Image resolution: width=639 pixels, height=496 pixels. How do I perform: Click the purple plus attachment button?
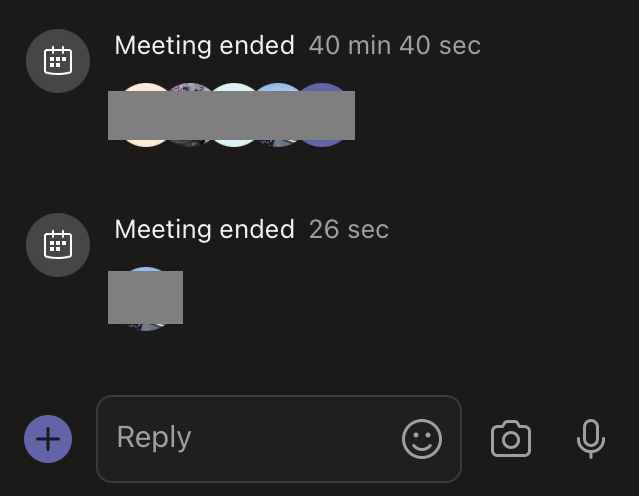tap(48, 439)
